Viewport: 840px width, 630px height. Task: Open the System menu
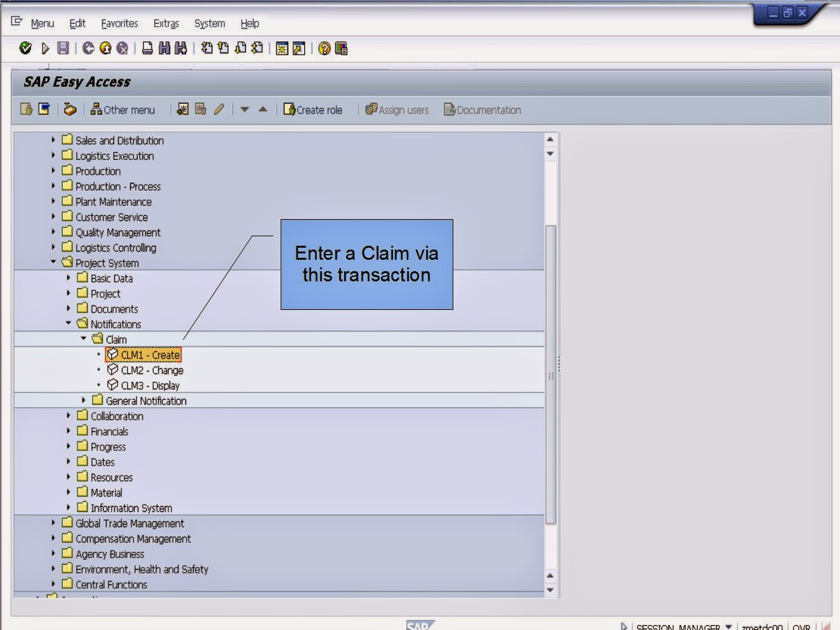point(210,23)
